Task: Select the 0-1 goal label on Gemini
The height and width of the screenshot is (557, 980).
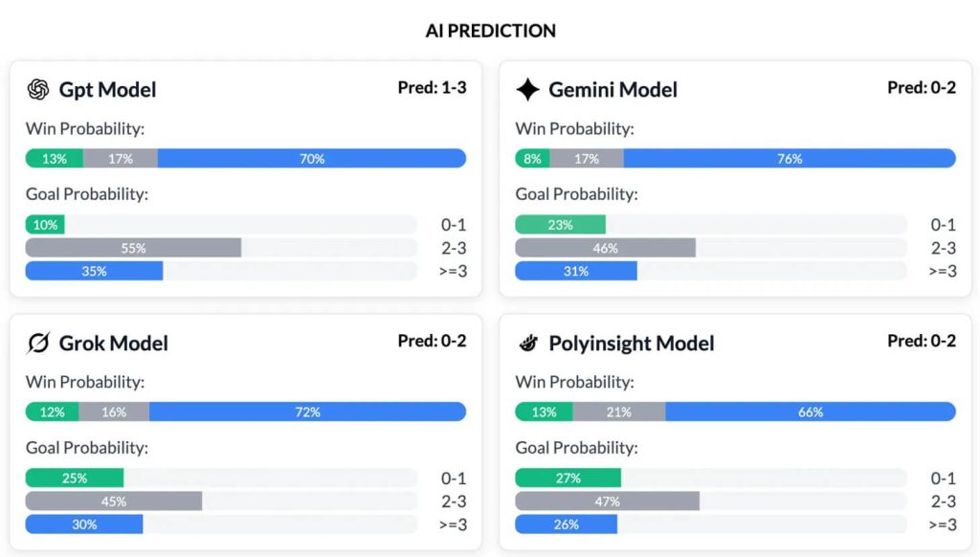Action: [x=944, y=224]
